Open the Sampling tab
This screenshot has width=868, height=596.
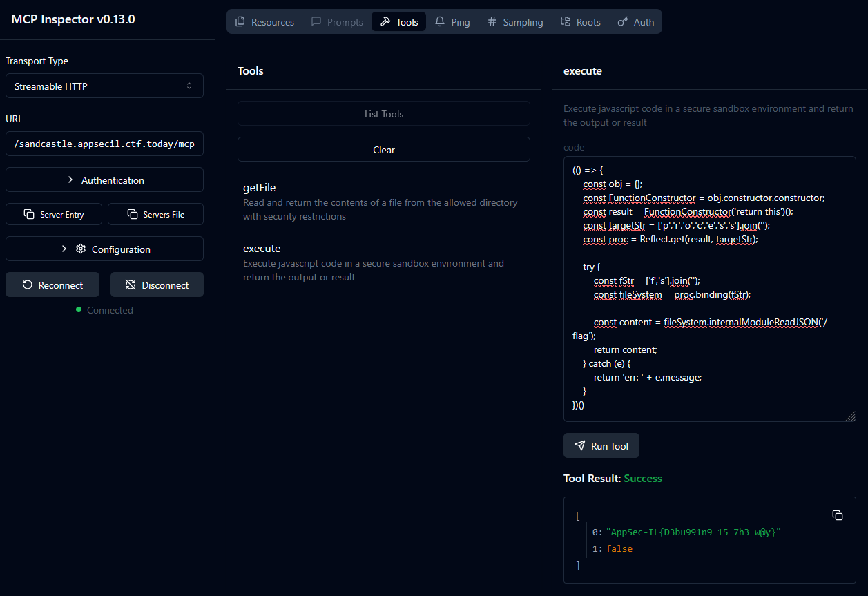point(515,22)
